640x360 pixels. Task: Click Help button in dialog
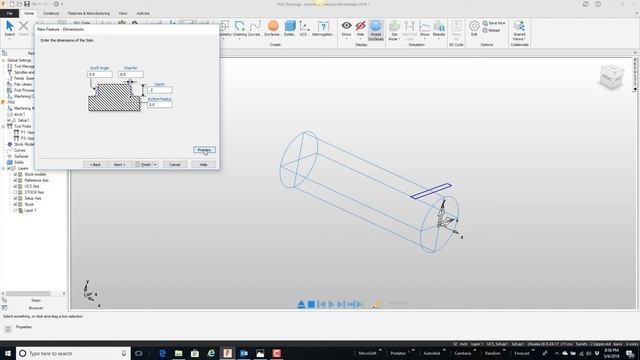pos(204,164)
